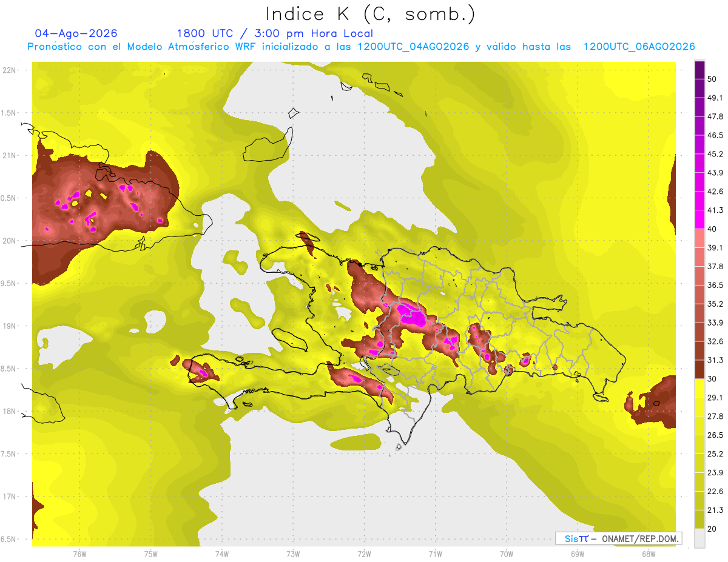This screenshot has height=562, width=728.
Task: Click the colorbar value '36.5'
Action: 715,285
